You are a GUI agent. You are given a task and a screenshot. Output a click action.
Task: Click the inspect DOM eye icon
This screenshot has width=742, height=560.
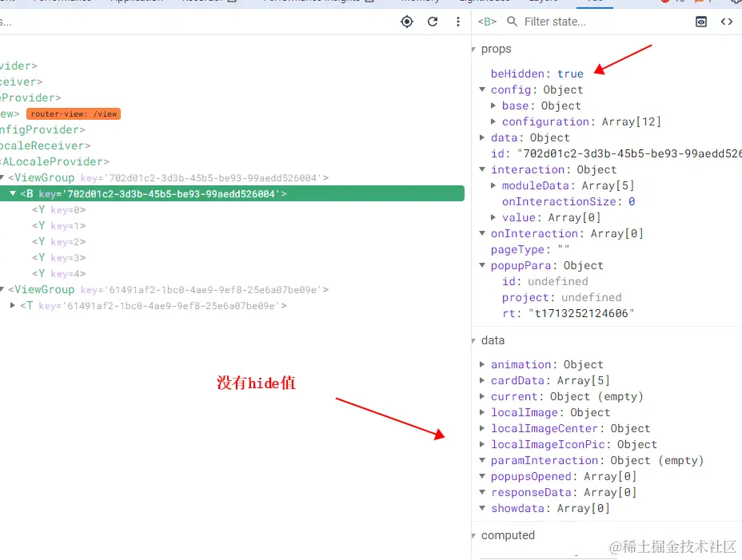[x=701, y=22]
